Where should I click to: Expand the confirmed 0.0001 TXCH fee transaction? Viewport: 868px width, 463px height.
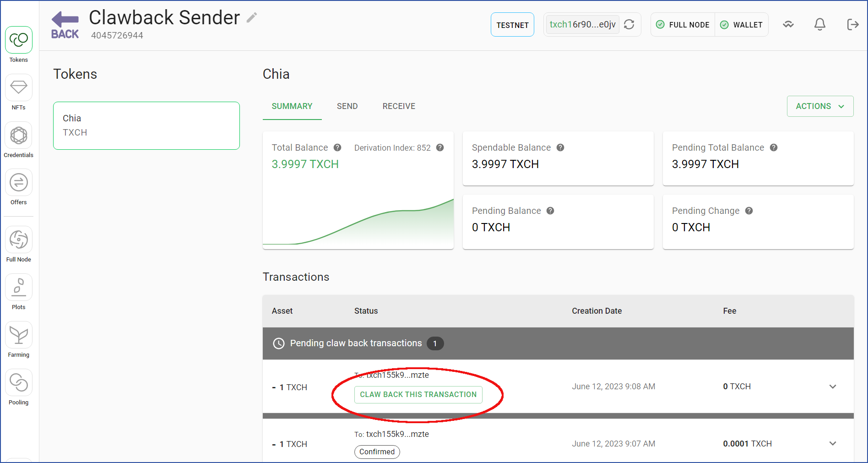point(833,443)
